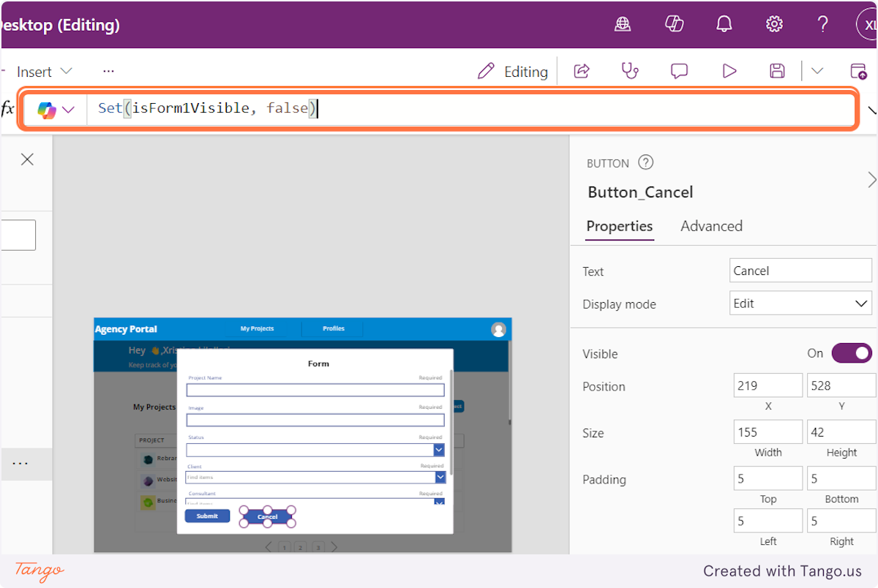Click the Project Name input field
Screen dimensions: 878x588
[315, 390]
